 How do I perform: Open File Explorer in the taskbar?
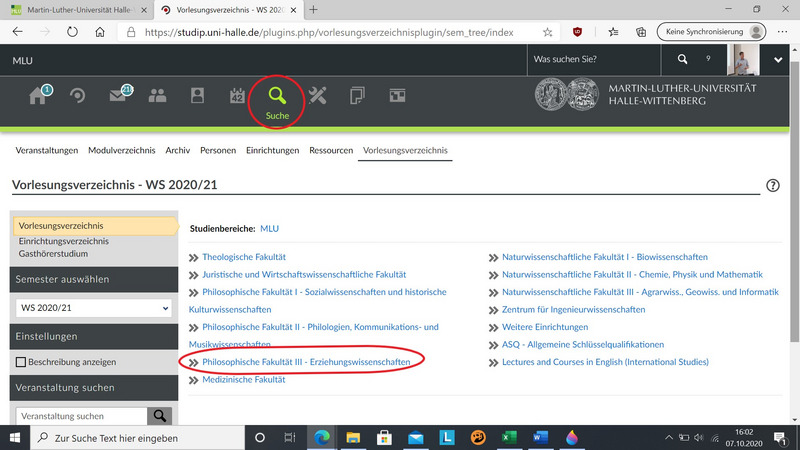click(x=353, y=438)
